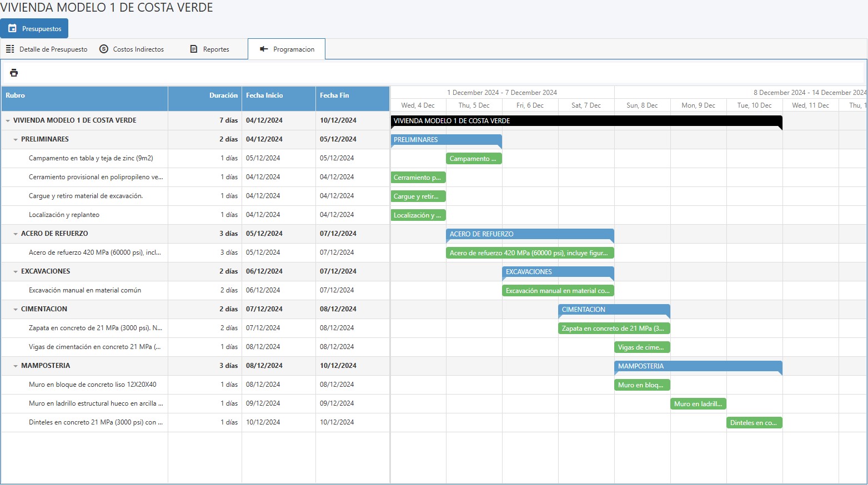This screenshot has width=868, height=485.
Task: Click the printer icon in the toolbar
Action: [14, 73]
